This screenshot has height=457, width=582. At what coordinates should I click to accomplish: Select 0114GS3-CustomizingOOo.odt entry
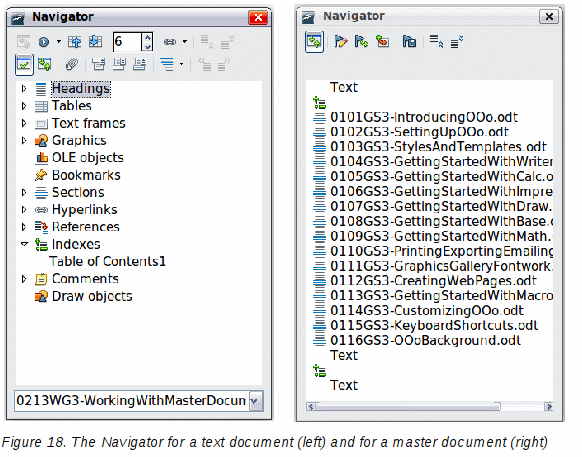click(427, 310)
